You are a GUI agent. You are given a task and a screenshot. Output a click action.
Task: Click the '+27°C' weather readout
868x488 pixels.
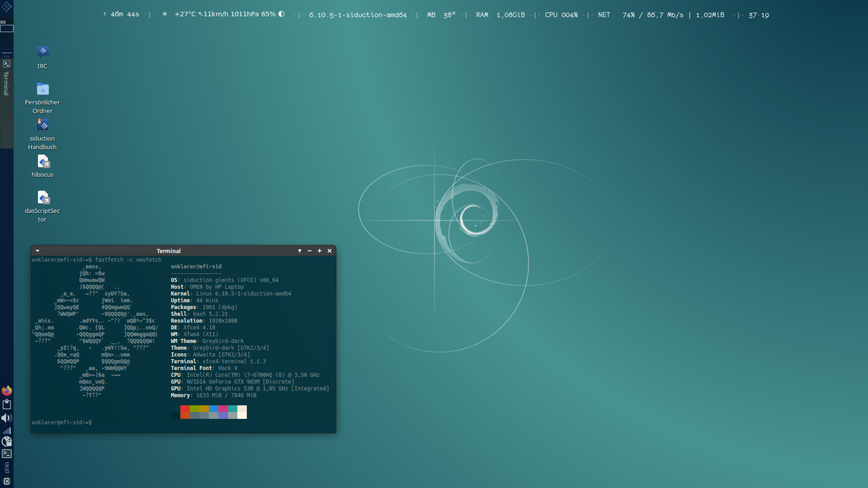(x=185, y=14)
